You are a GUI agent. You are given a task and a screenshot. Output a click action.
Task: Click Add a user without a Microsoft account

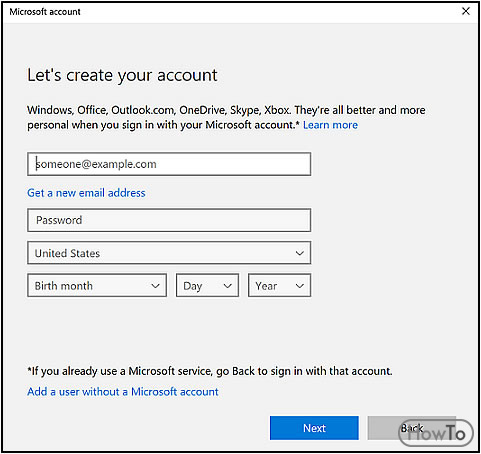pyautogui.click(x=123, y=391)
